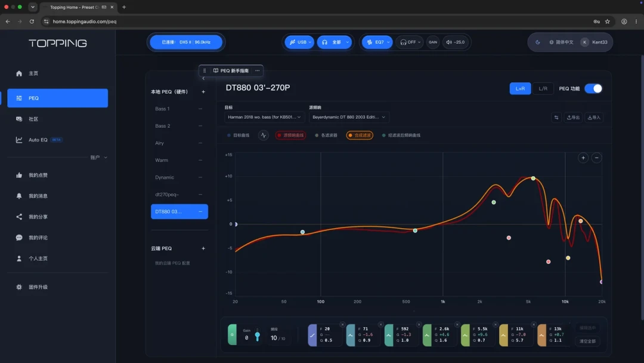Collapse the 账户 account section
The height and width of the screenshot is (363, 644).
coord(99,158)
